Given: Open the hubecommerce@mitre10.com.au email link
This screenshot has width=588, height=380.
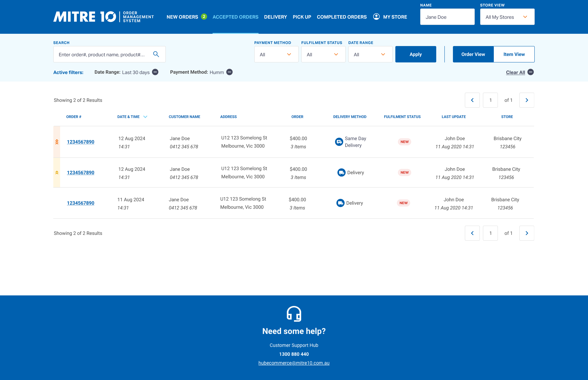Looking at the screenshot, I should tap(294, 363).
